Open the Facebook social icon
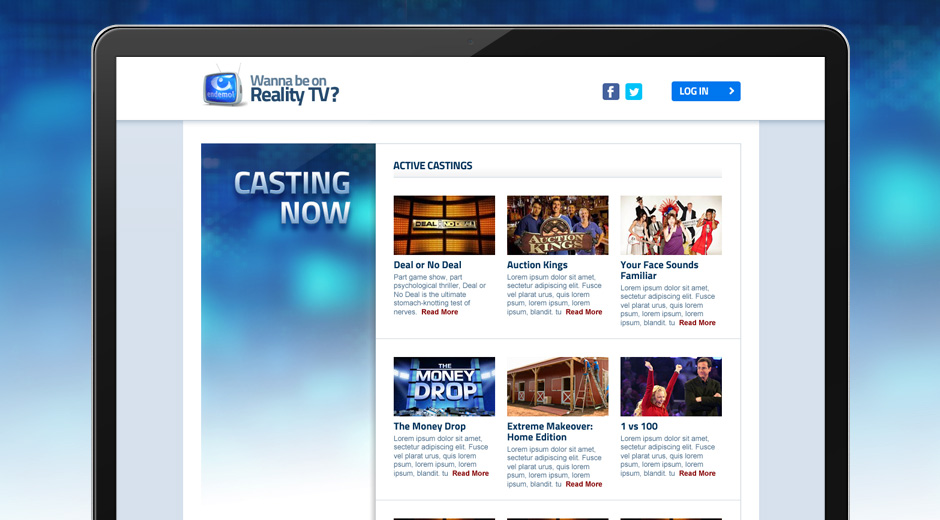940x520 pixels. pos(611,92)
